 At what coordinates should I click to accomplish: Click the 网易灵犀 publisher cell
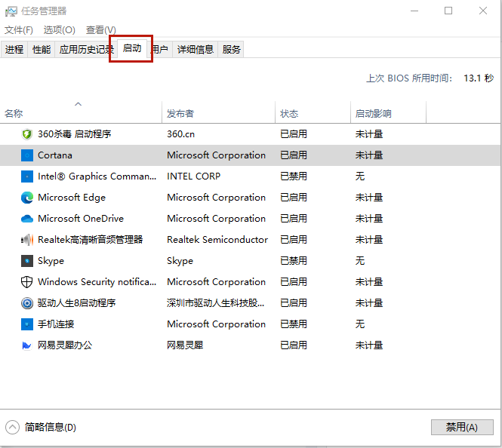click(x=185, y=345)
